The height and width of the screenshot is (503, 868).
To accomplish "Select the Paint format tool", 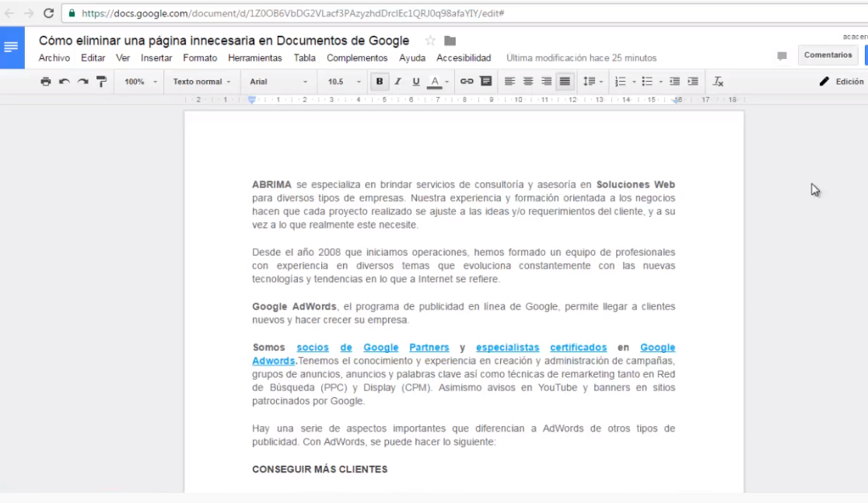I will tap(101, 82).
